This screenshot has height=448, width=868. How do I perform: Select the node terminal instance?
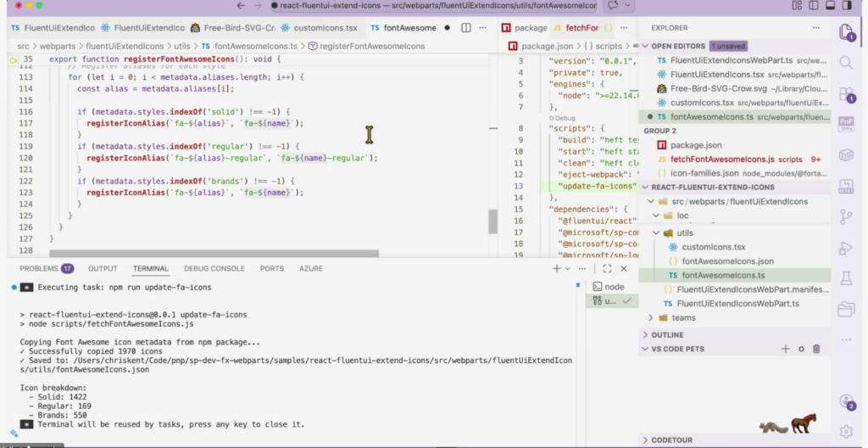point(615,287)
